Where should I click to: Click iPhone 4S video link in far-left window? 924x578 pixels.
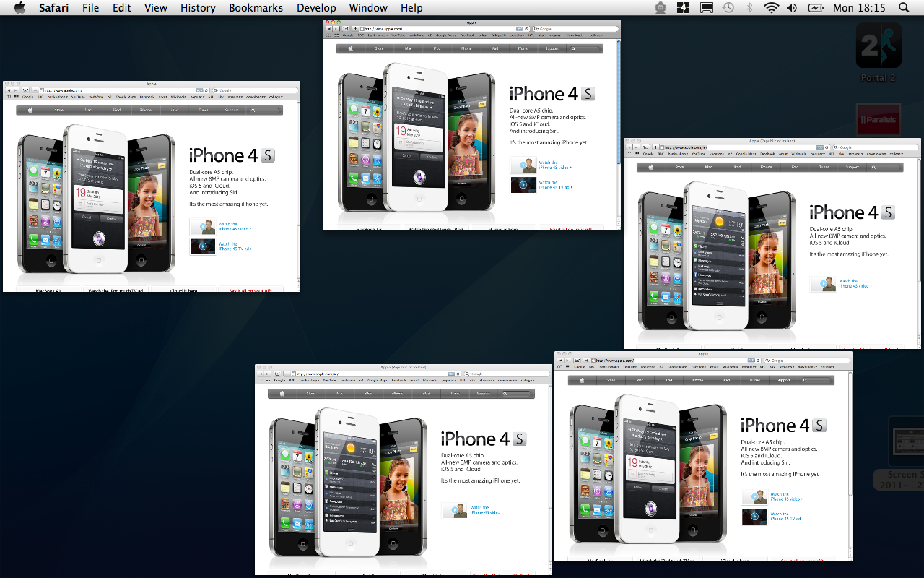tap(235, 227)
